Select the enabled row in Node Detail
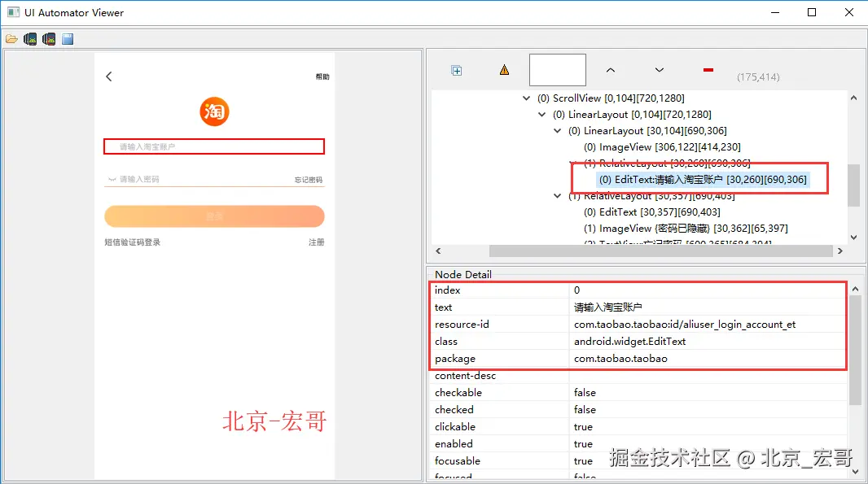The height and width of the screenshot is (484, 868). (x=638, y=444)
